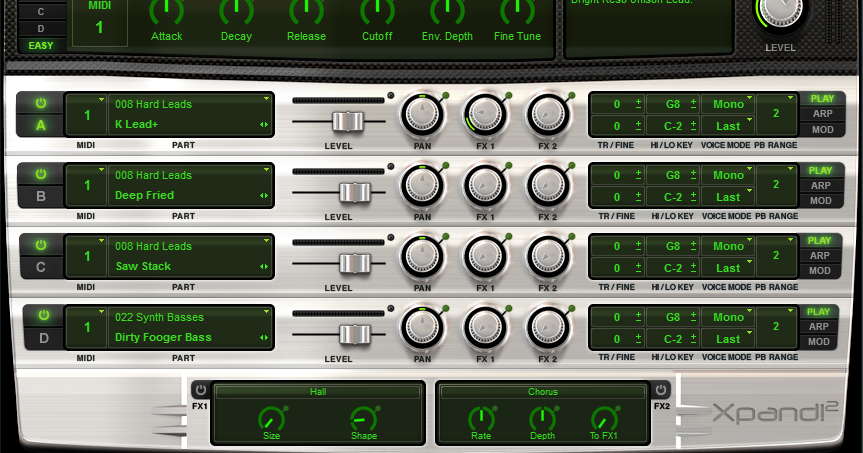This screenshot has width=863, height=453.
Task: Step through Dirty Fooger Bass preset arrows
Action: (x=264, y=337)
